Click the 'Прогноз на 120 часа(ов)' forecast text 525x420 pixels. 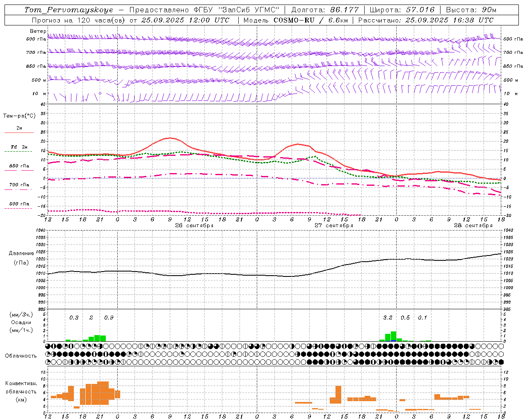[x=79, y=20]
